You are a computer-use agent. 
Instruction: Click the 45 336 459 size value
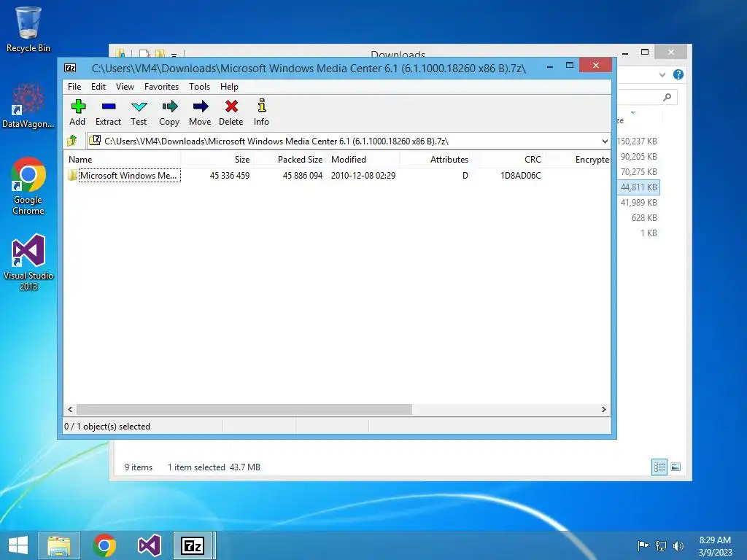(230, 175)
